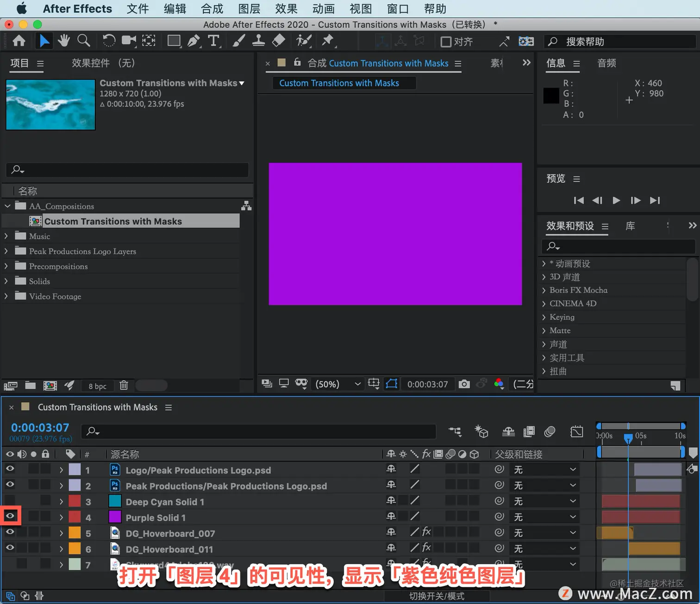This screenshot has height=604, width=700.
Task: Expand the Purple Solid 1 layer properties
Action: tap(61, 517)
